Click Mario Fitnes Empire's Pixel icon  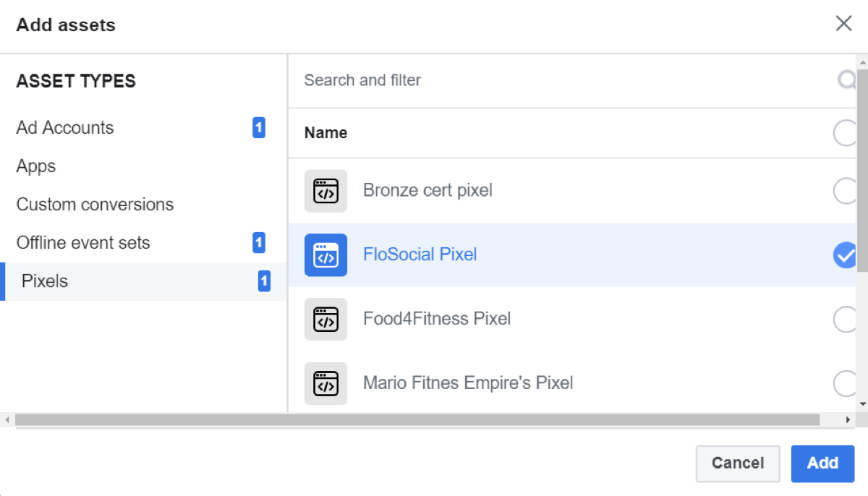[325, 383]
